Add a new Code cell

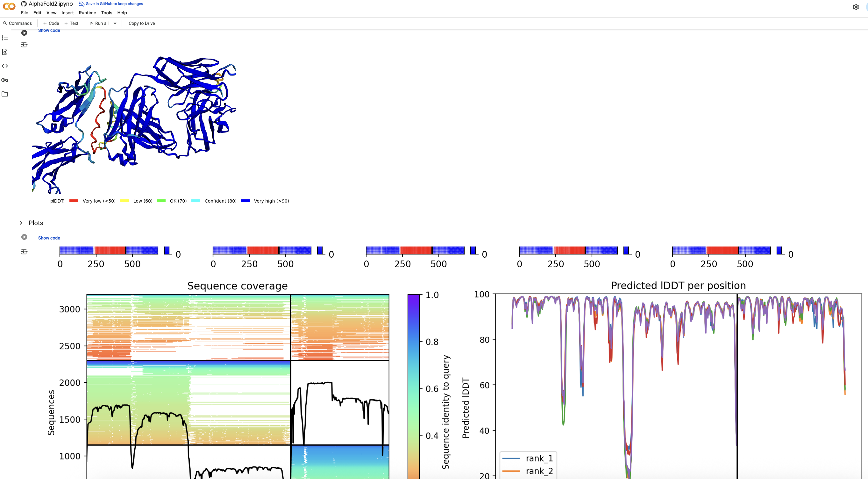click(x=51, y=23)
